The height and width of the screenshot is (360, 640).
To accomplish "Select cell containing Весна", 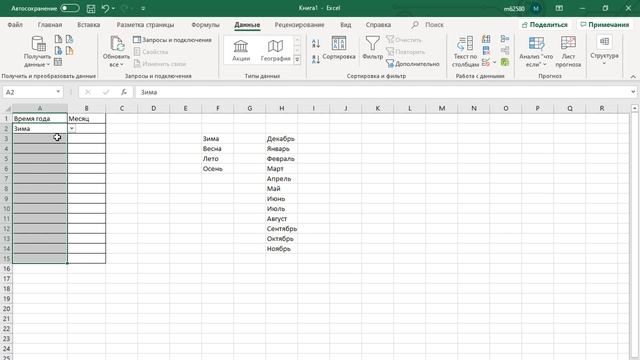I will [x=218, y=149].
